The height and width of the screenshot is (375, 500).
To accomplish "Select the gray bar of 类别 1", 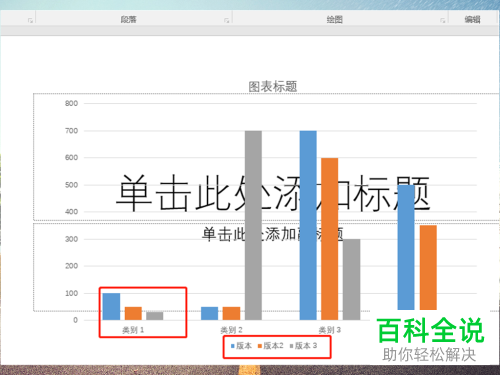I will coord(155,316).
